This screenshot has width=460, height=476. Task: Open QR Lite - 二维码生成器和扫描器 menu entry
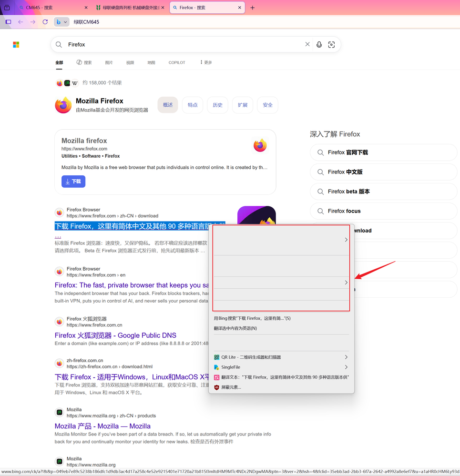(281, 357)
